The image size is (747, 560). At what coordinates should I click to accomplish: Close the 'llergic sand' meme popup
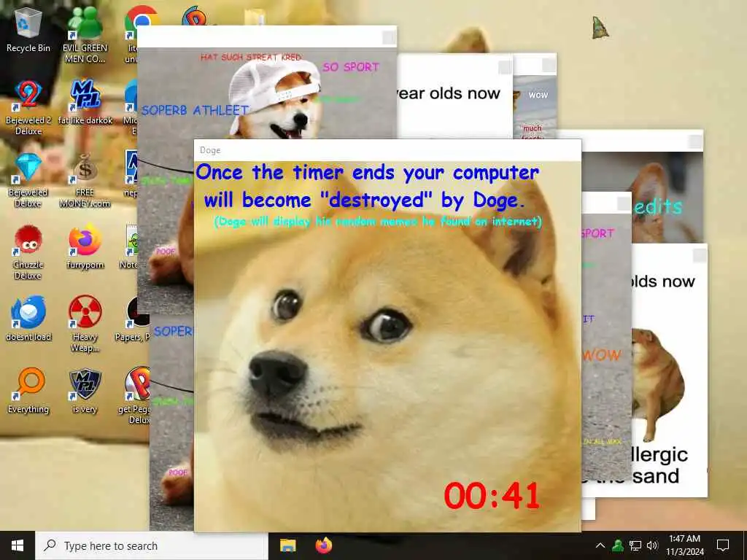700,255
